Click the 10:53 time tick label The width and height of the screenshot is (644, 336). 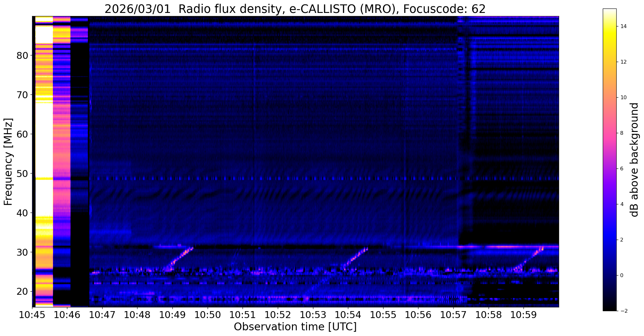click(313, 315)
